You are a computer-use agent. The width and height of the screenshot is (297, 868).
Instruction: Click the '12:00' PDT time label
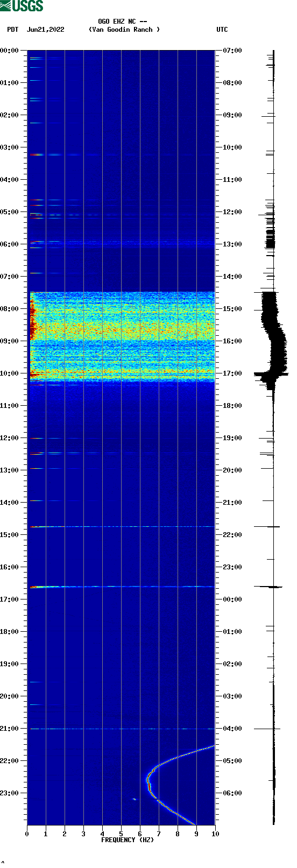coord(10,438)
